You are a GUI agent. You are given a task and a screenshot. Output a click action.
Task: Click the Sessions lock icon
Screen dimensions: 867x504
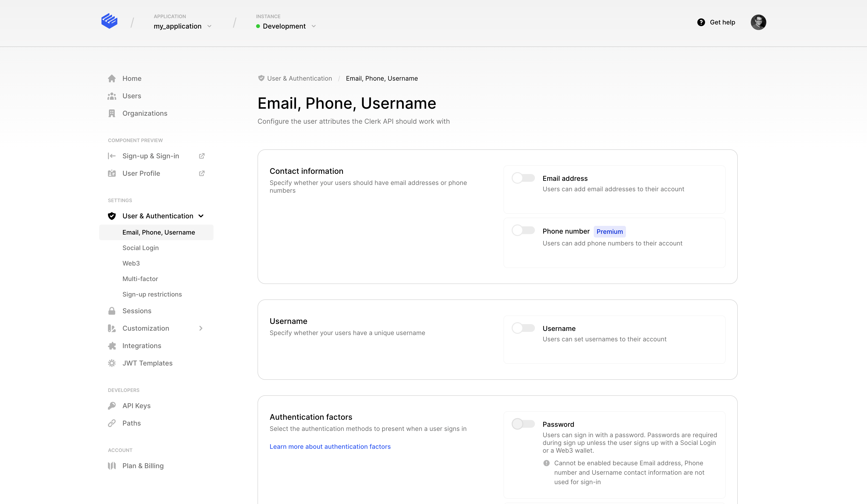[112, 311]
